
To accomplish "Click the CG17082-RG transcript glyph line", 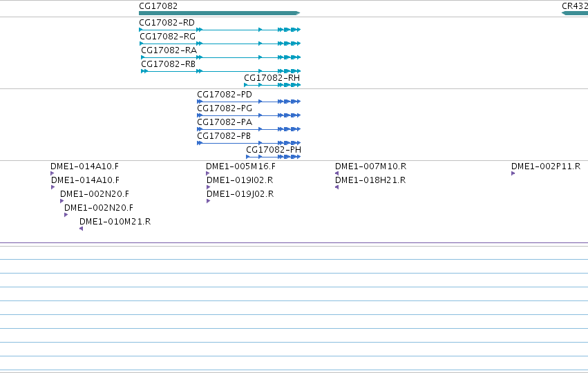I will 220,44.
